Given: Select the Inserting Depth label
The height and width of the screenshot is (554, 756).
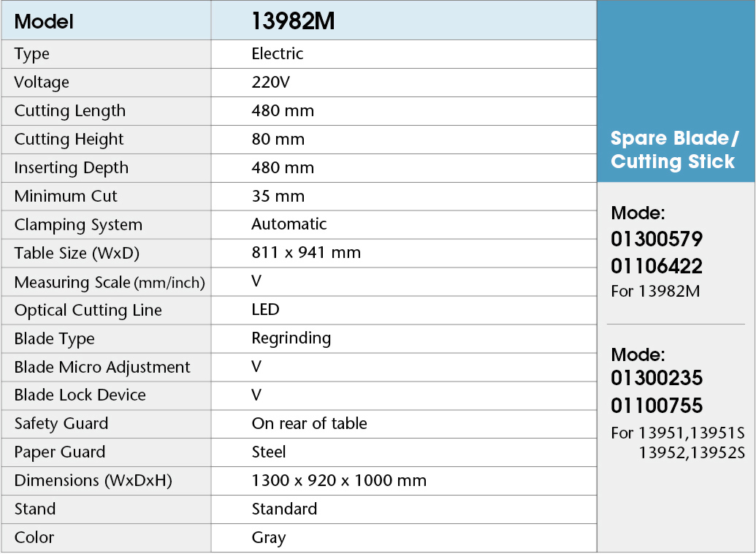Looking at the screenshot, I should 72,168.
